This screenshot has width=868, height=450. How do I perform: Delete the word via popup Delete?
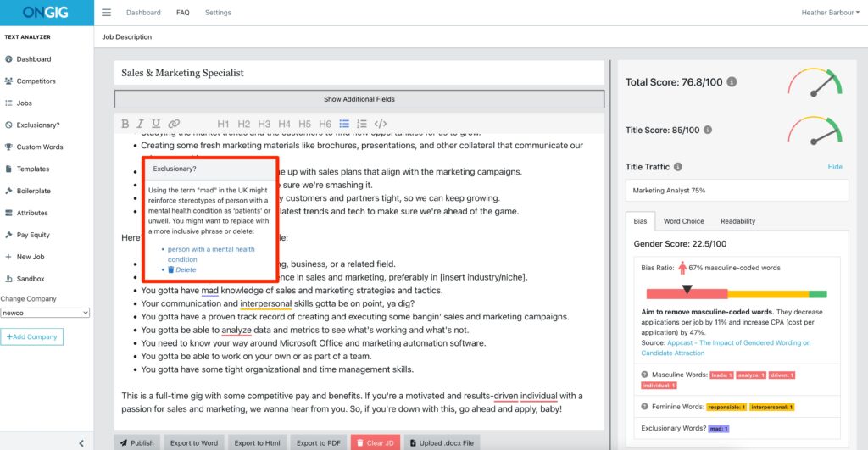click(182, 269)
